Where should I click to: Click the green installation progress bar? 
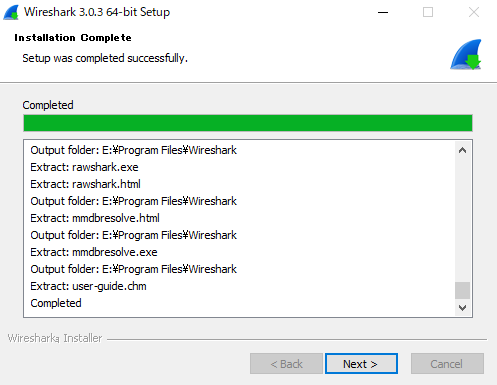click(x=248, y=123)
